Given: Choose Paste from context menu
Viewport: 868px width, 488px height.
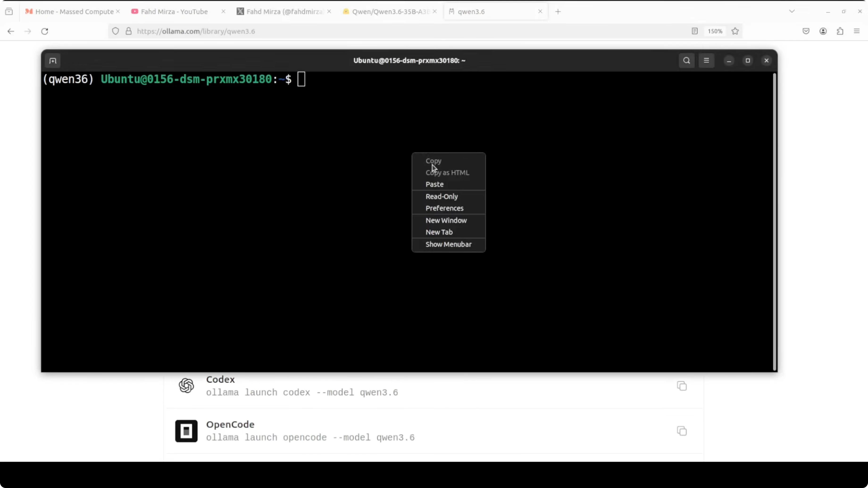Looking at the screenshot, I should tap(434, 184).
